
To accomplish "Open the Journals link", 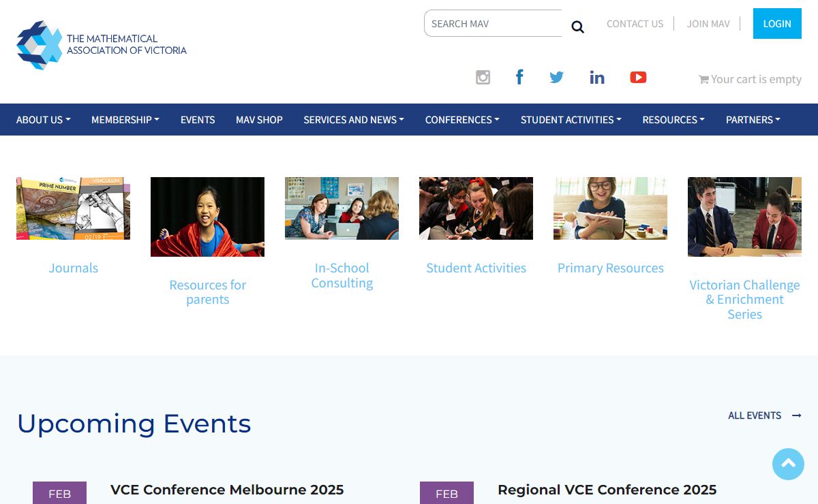I will (74, 268).
